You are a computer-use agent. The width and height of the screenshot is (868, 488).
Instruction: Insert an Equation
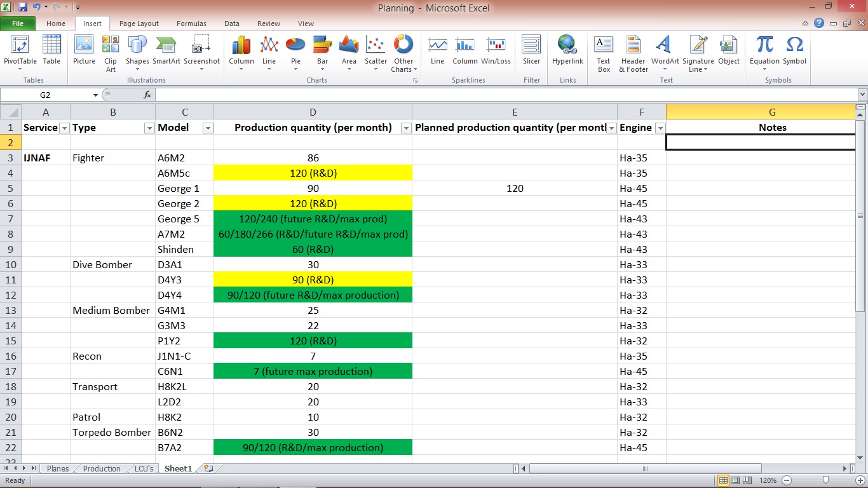tap(764, 53)
